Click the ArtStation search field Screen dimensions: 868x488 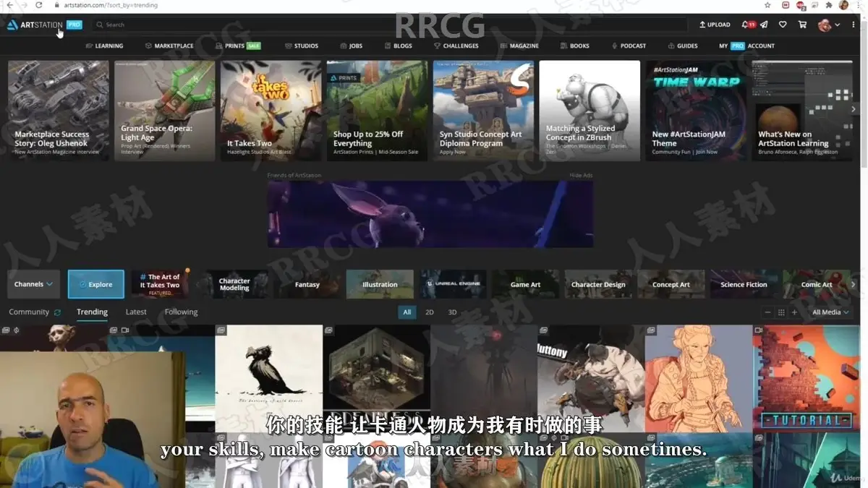point(391,25)
